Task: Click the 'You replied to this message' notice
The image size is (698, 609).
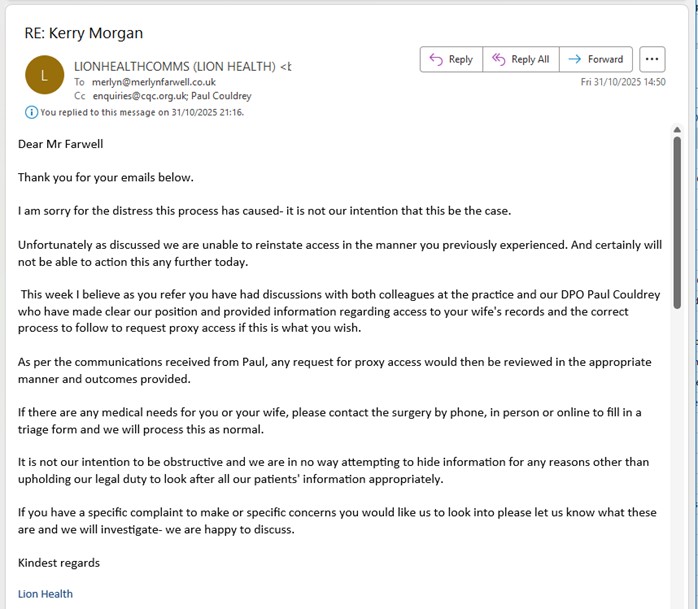Action: click(141, 112)
